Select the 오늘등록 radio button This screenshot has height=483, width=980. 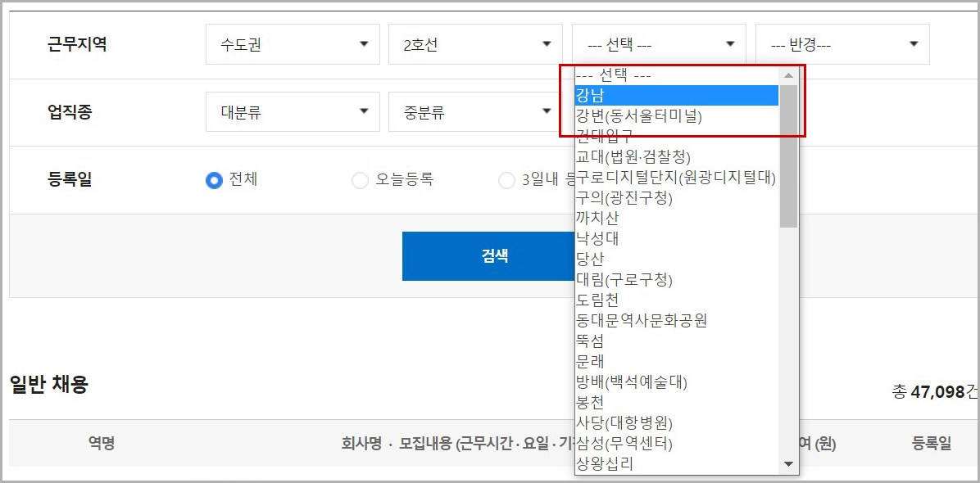[x=360, y=181]
